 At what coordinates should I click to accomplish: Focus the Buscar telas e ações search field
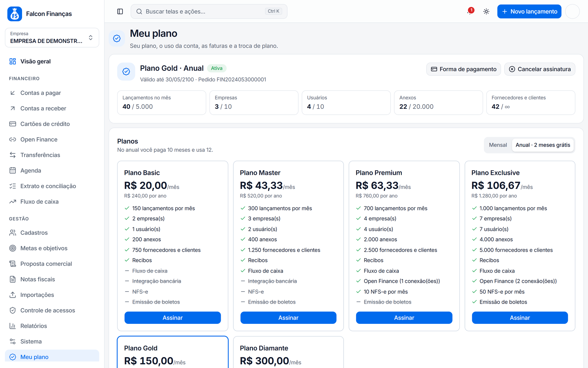(209, 11)
